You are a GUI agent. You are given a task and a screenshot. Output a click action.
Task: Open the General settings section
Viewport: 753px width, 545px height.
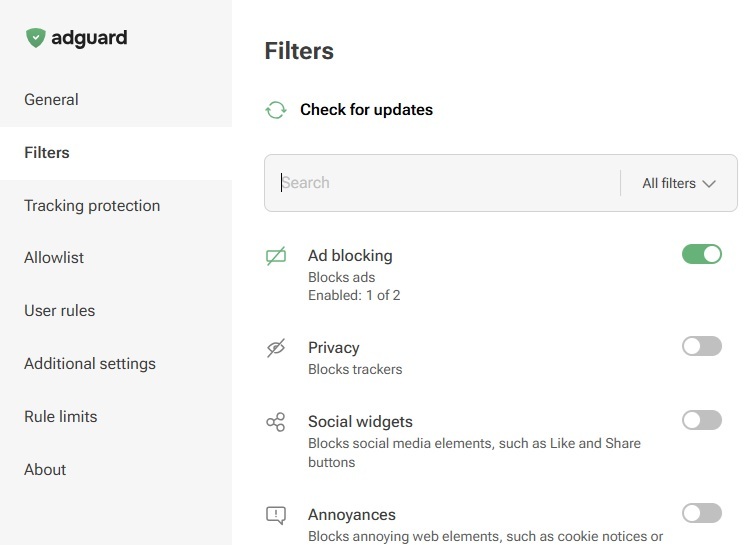(x=116, y=100)
